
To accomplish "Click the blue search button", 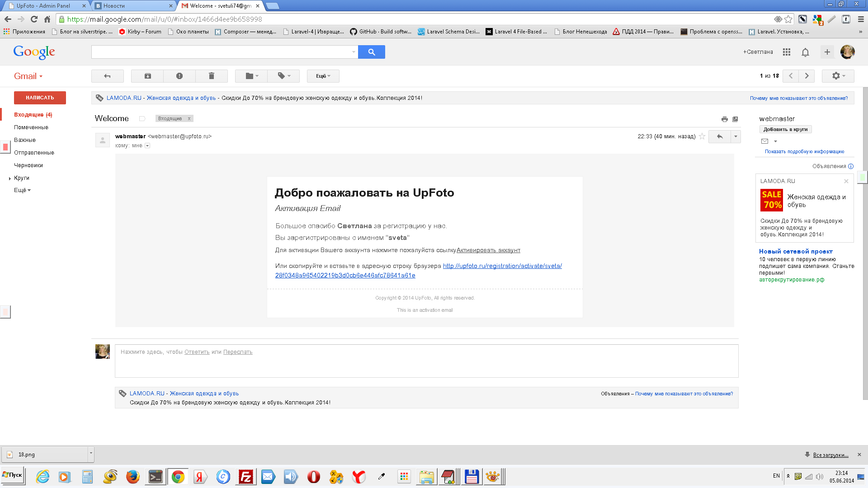I will coord(371,52).
